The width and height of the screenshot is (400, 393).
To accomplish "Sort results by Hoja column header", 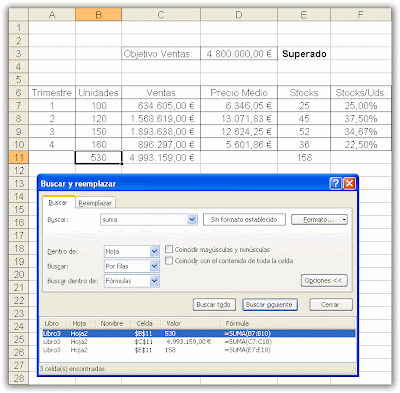I will tap(81, 323).
